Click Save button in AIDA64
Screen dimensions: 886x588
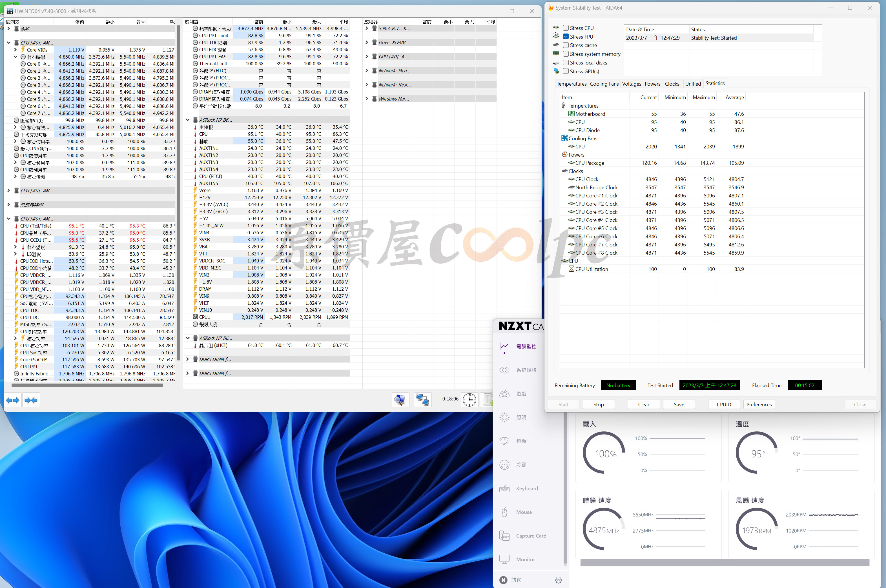point(679,405)
